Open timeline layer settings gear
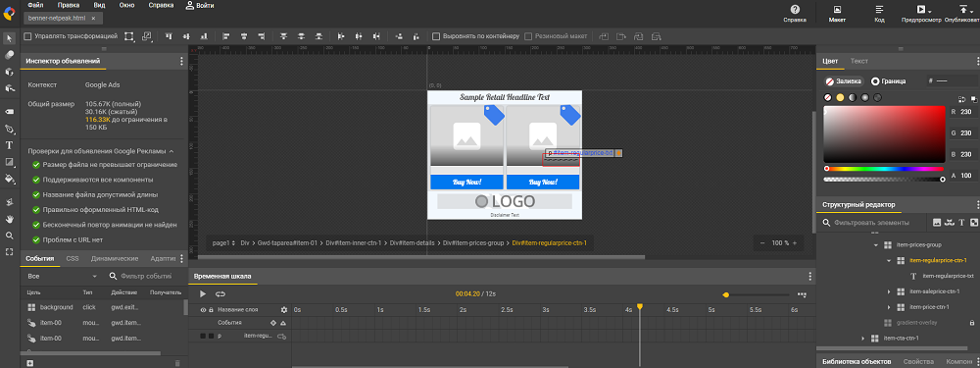The width and height of the screenshot is (980, 368). [x=284, y=310]
